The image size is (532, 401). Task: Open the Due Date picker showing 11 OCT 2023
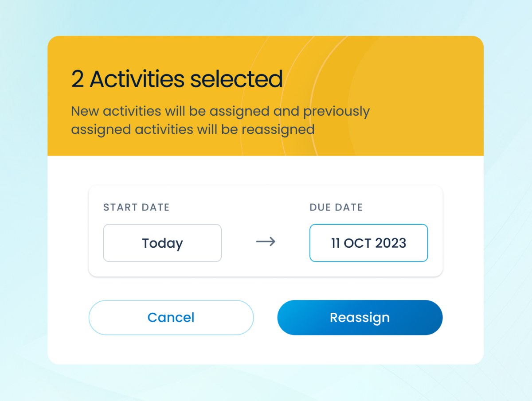coord(368,243)
